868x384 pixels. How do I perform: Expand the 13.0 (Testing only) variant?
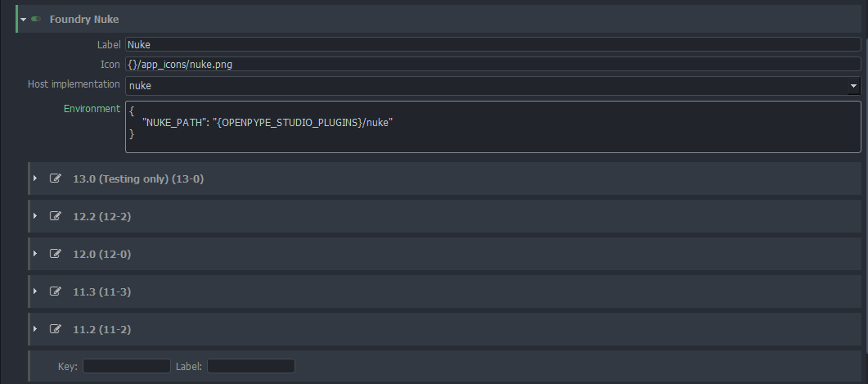pos(35,178)
